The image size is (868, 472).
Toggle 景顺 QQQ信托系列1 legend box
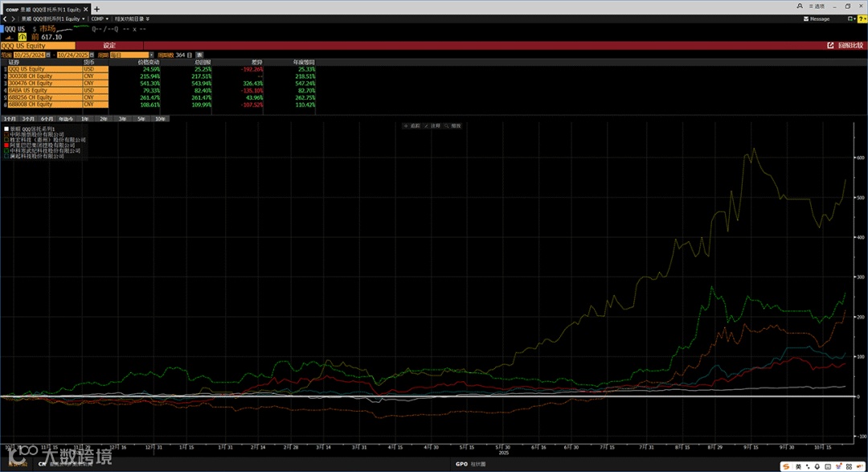(x=6, y=129)
